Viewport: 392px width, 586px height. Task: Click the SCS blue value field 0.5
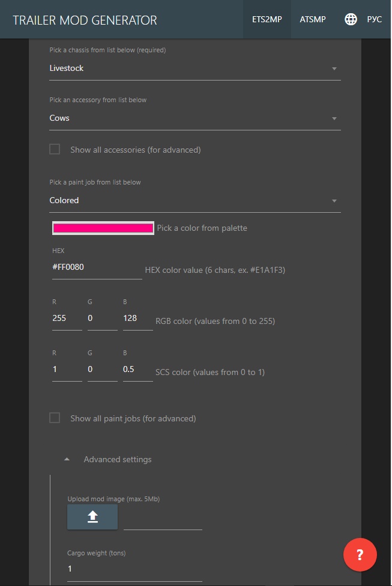click(x=137, y=370)
